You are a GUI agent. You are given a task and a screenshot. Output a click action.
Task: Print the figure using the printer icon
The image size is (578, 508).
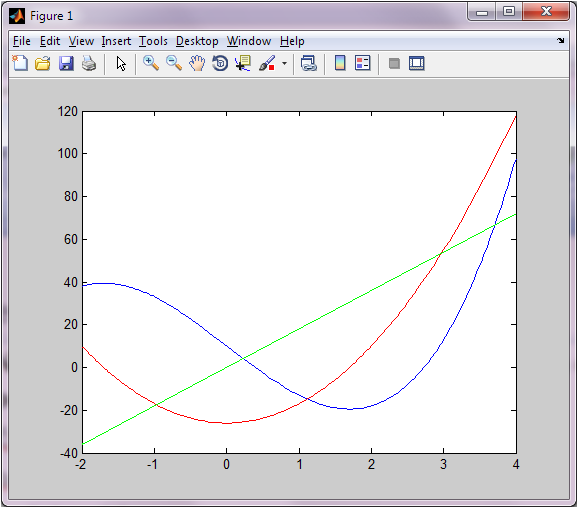[x=89, y=63]
